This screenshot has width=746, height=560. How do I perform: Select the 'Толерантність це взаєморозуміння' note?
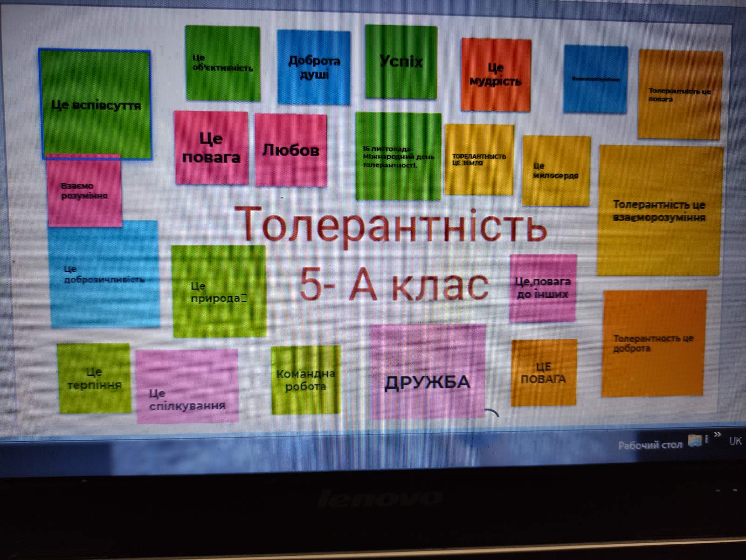(660, 211)
